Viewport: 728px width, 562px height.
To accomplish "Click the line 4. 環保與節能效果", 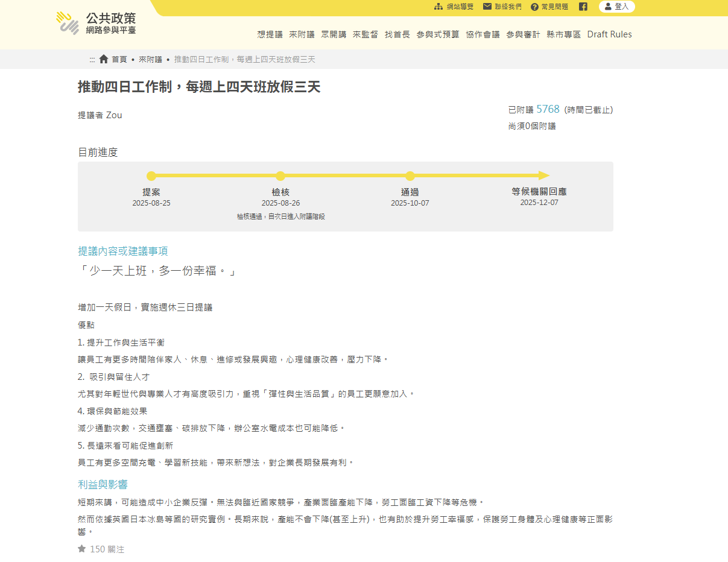I will (x=112, y=411).
